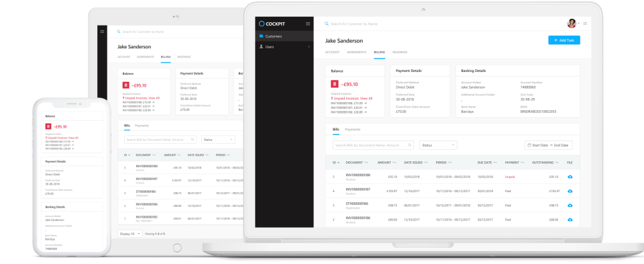Switch to the Agreements tab on tablet

146,56
